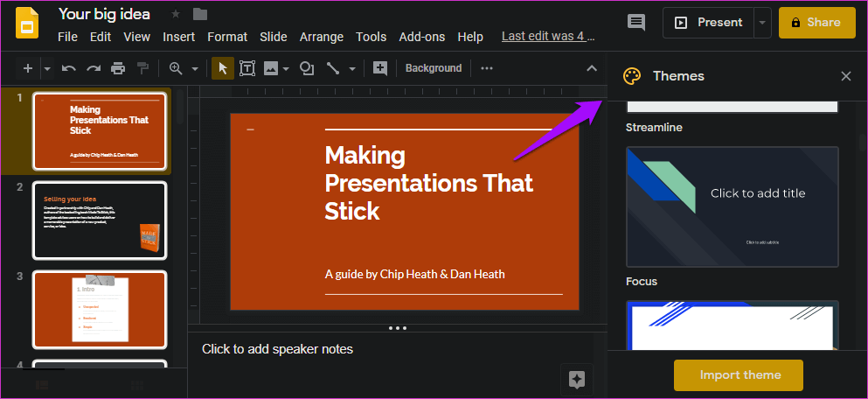Activate the paint format tool

point(142,68)
